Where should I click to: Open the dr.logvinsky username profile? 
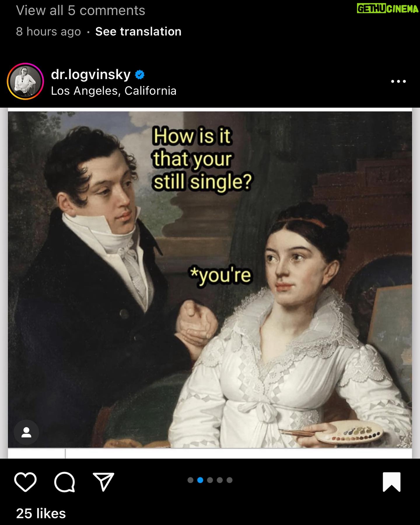click(91, 75)
